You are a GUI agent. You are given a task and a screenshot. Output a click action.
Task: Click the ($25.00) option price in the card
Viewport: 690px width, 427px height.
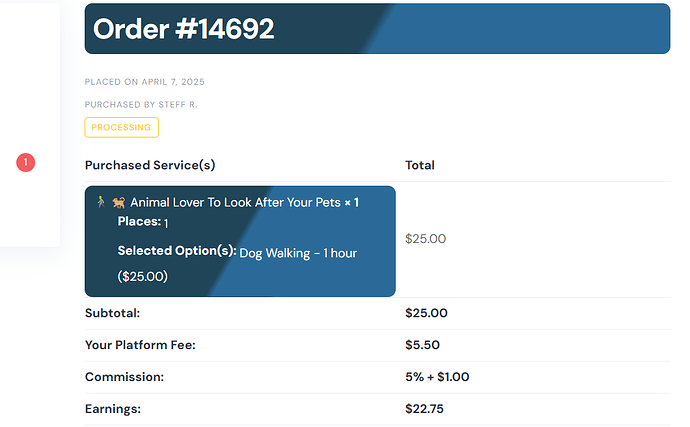(x=143, y=276)
